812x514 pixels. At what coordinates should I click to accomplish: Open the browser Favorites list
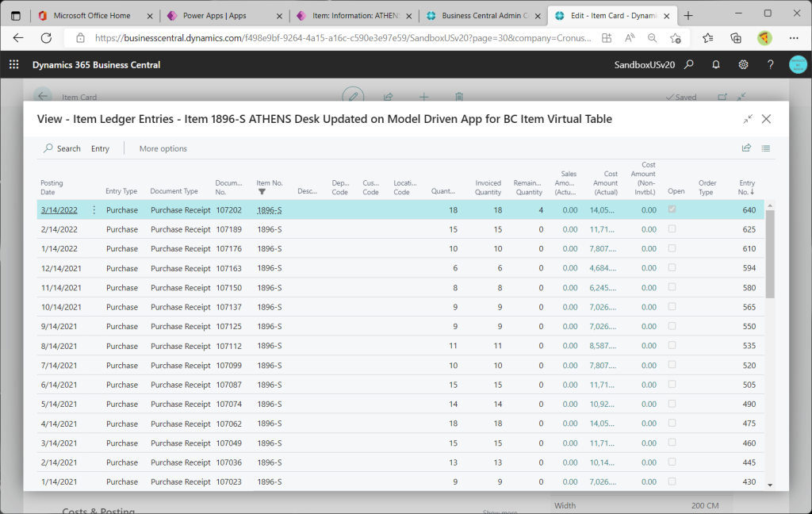tap(708, 38)
